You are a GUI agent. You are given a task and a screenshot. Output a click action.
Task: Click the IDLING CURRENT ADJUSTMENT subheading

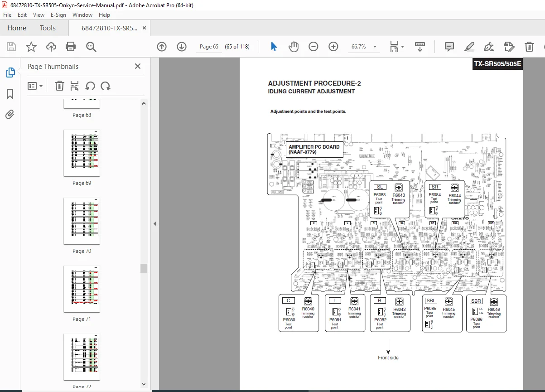coord(311,92)
